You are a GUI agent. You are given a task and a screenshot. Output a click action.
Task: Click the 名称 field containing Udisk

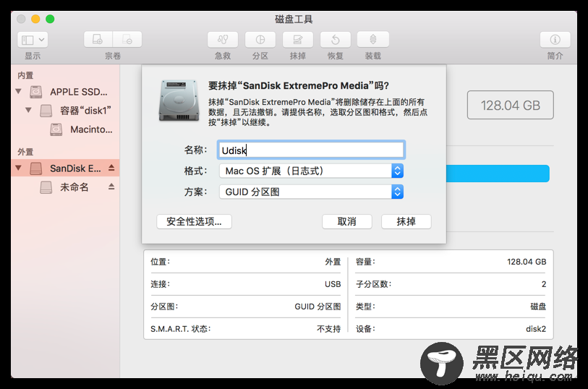(311, 150)
